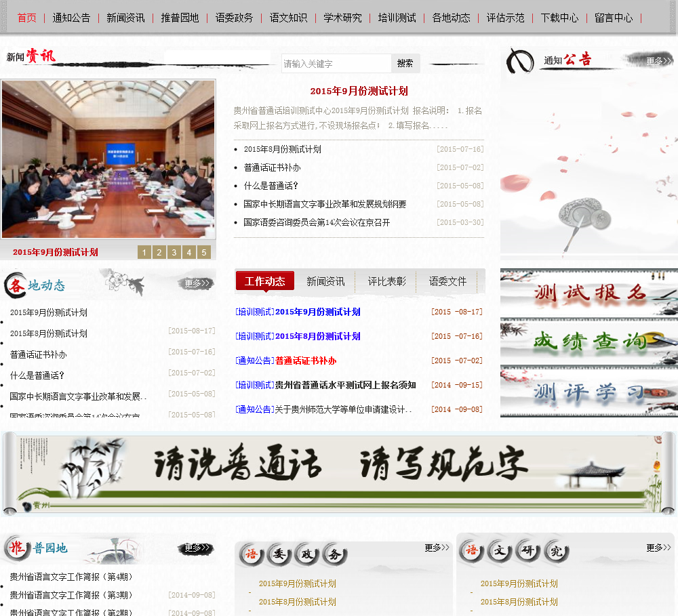Go to 学术研究 menu item
The width and height of the screenshot is (678, 616).
coord(342,18)
